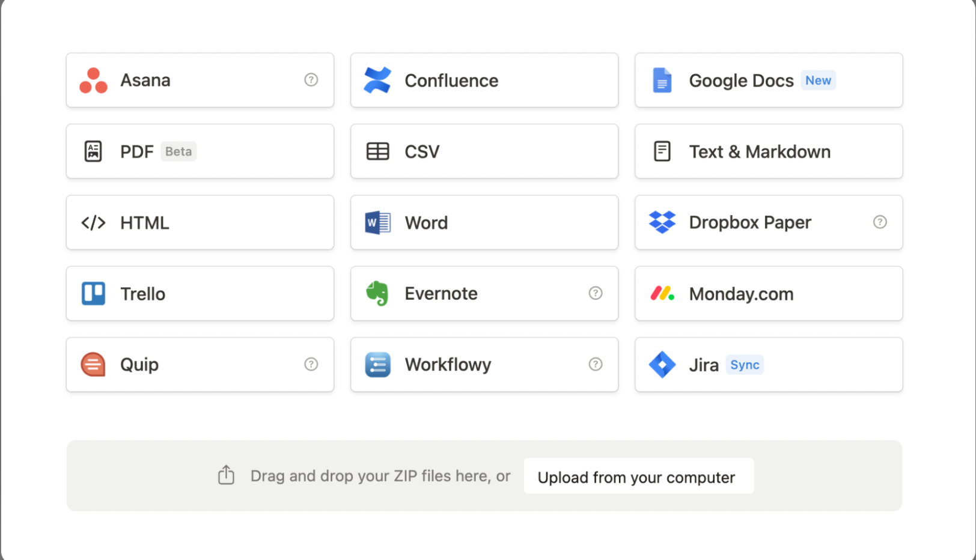Select the Confluence import card
Screen dimensions: 976x560
click(x=484, y=81)
